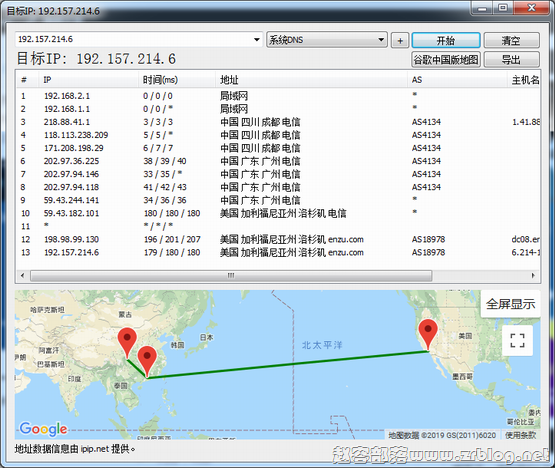
Task: Toggle map fullscreen bracket icon
Action: pos(517,341)
